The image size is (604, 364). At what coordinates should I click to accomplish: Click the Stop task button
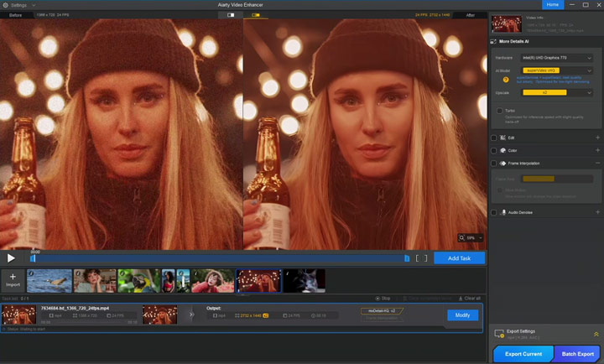[x=383, y=299]
